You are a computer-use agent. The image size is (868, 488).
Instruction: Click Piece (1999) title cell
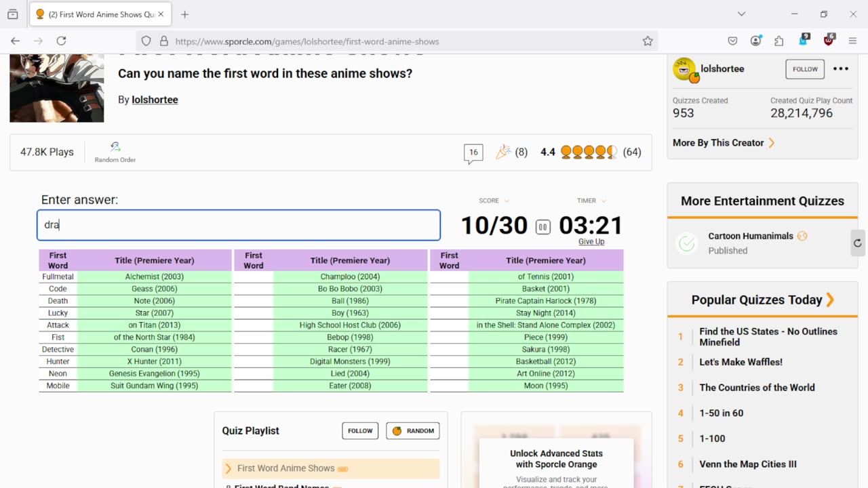pyautogui.click(x=546, y=337)
